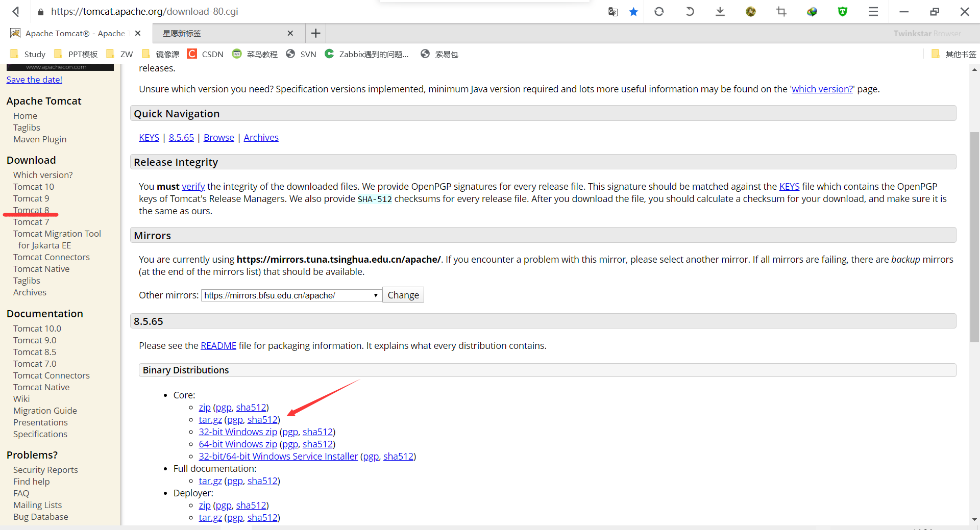
Task: Click the URL address bar
Action: pos(316,11)
